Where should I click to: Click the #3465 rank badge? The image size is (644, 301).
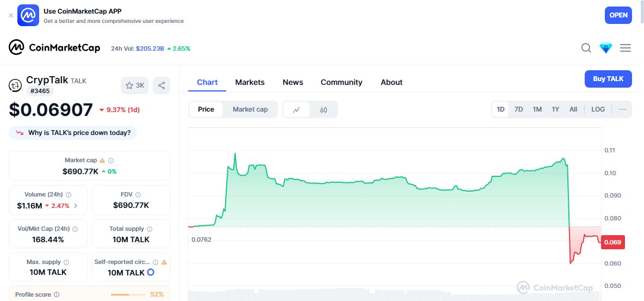tap(40, 90)
